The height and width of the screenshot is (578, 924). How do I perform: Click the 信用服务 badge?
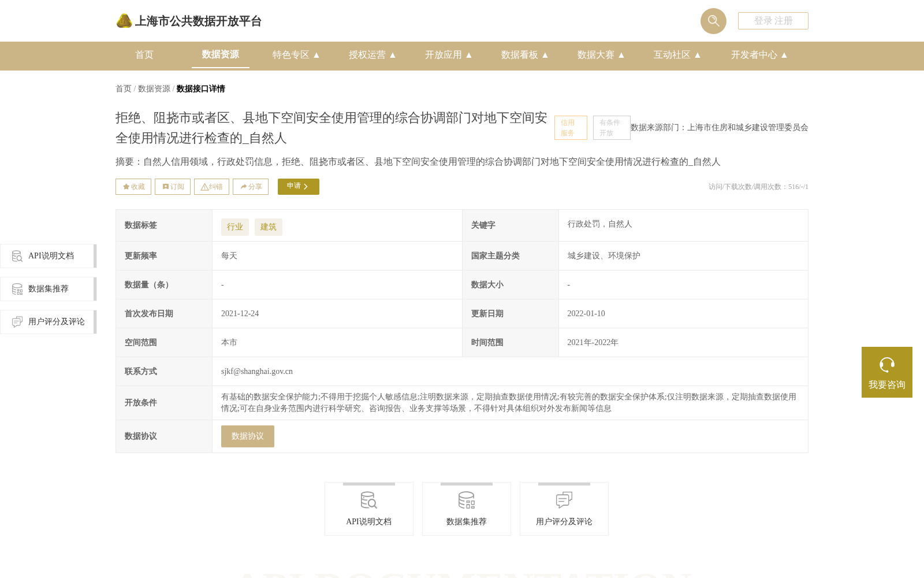tap(571, 128)
